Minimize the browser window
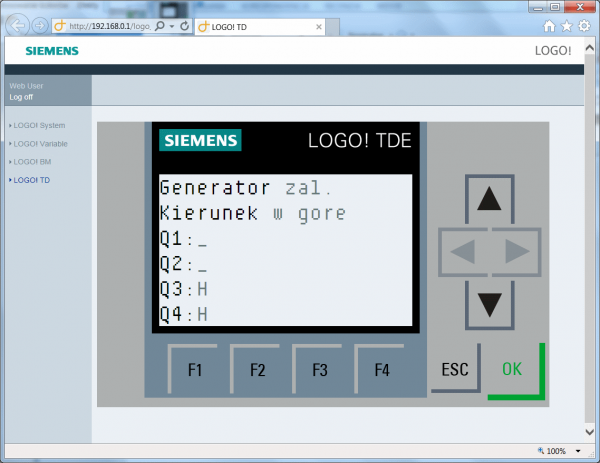Viewport: 600px width, 463px height. 538,7
